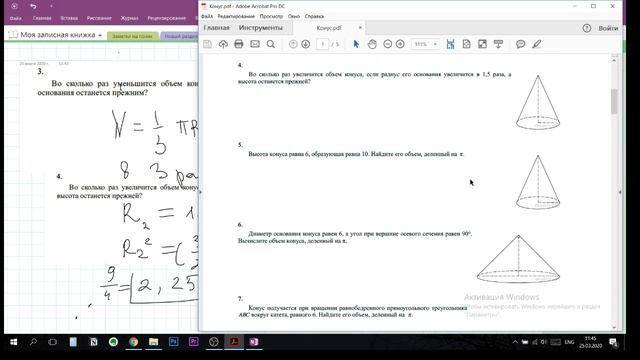Screen dimensions: 640x360
Task: Click the scroll down arrow in Acrobat
Action: tap(614, 327)
